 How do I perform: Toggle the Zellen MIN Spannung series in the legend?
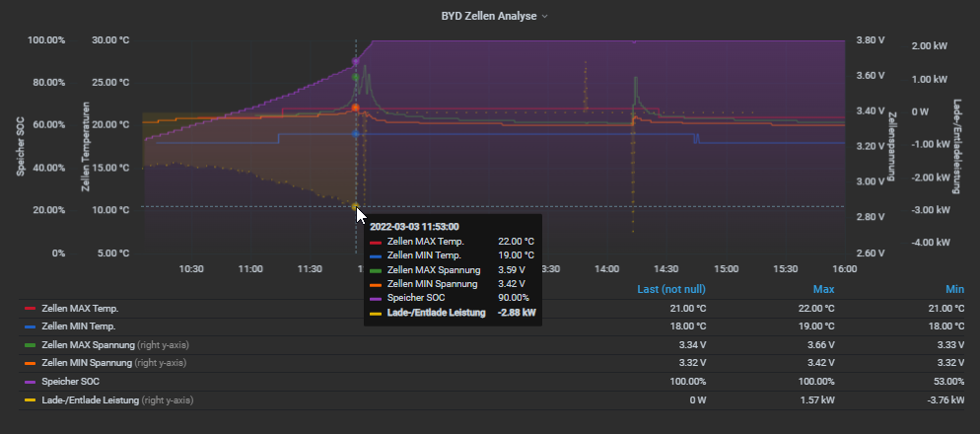(x=87, y=363)
